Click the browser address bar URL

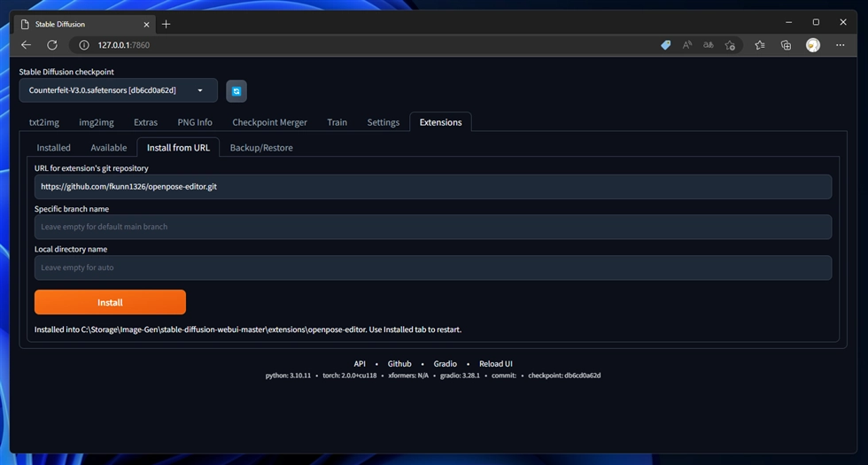[123, 45]
